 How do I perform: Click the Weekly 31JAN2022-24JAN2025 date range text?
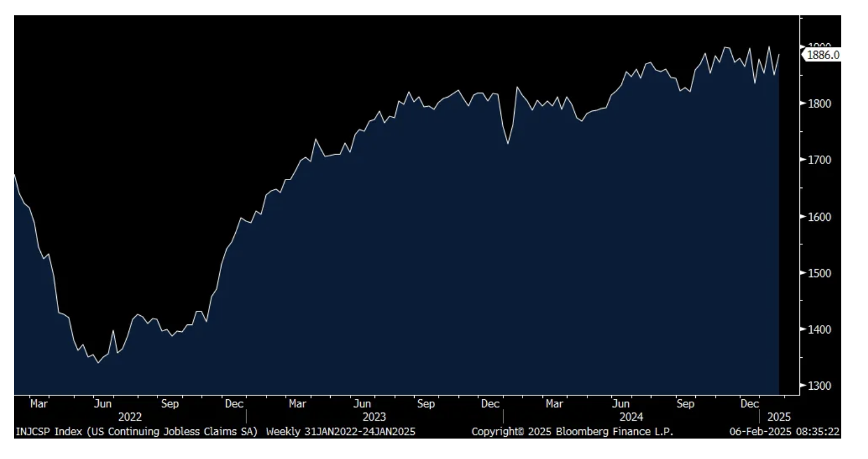(x=340, y=432)
